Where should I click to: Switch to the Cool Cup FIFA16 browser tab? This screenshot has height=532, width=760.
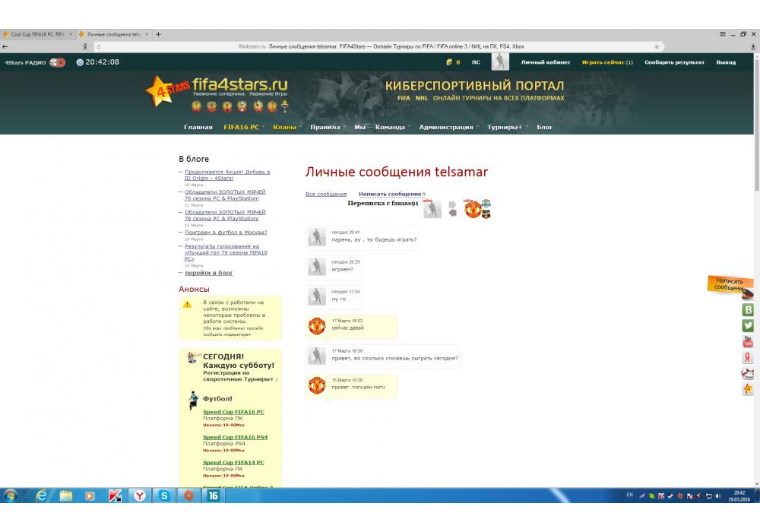click(38, 34)
